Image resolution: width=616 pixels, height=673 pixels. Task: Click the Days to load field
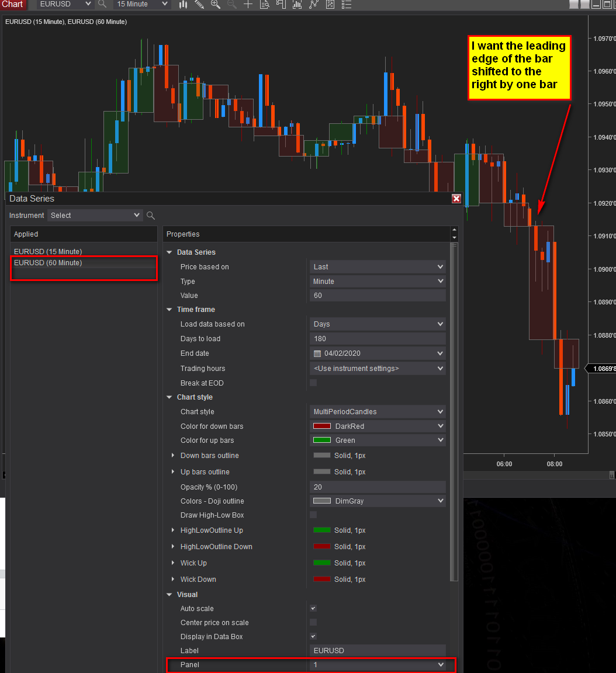378,339
